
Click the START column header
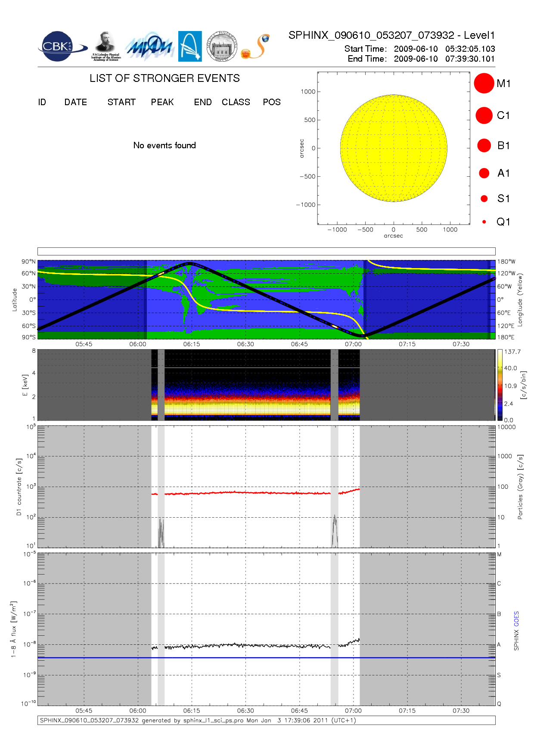[x=121, y=102]
